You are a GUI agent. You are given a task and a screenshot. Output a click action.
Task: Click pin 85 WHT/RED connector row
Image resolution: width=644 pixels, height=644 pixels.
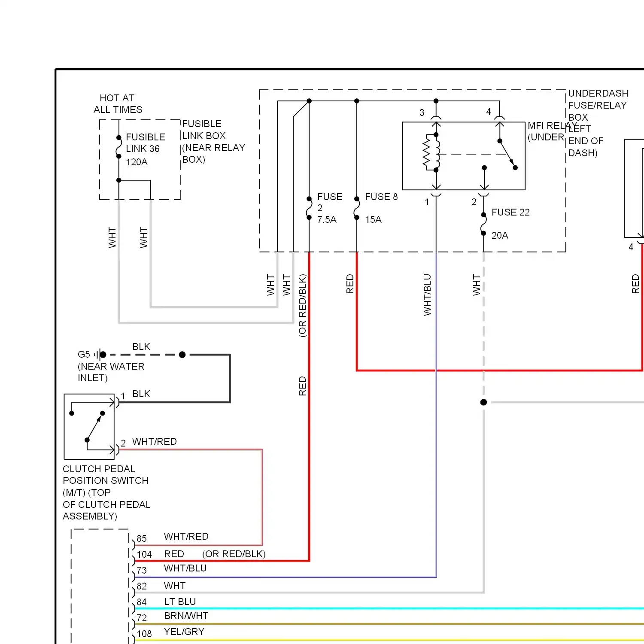(173, 537)
